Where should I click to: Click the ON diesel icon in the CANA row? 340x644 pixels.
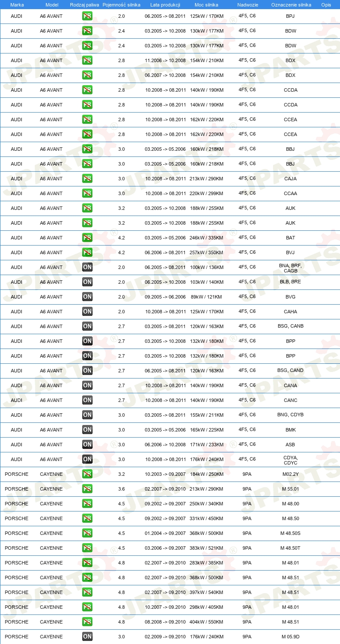87,385
